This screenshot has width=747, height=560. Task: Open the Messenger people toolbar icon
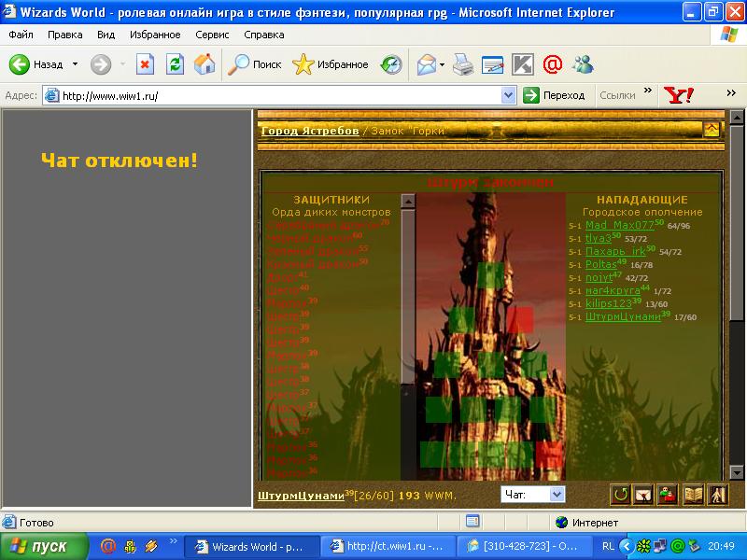(583, 64)
